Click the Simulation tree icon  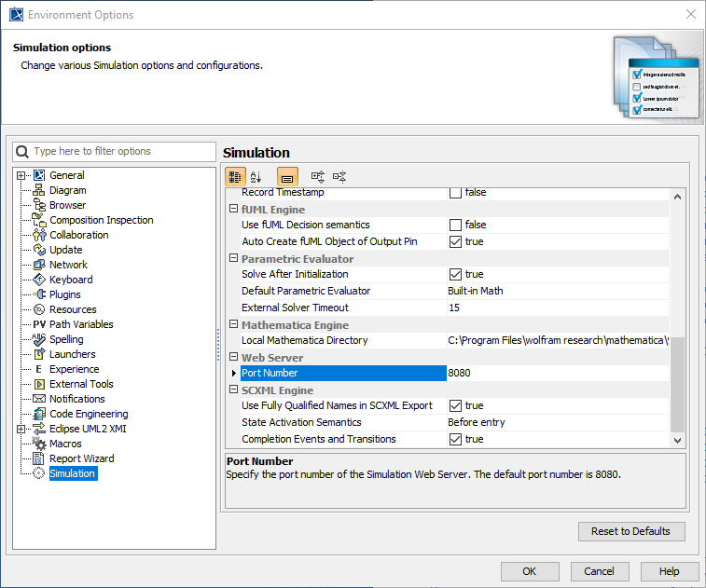pyautogui.click(x=39, y=473)
